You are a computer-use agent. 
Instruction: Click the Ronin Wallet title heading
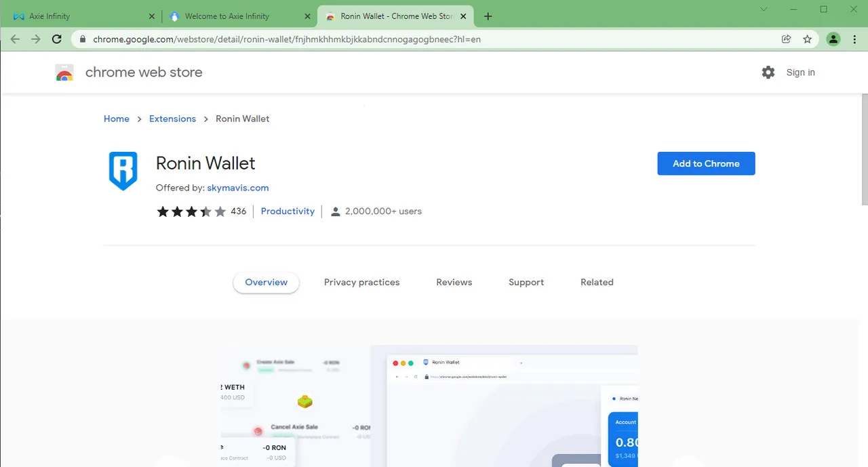pyautogui.click(x=205, y=163)
